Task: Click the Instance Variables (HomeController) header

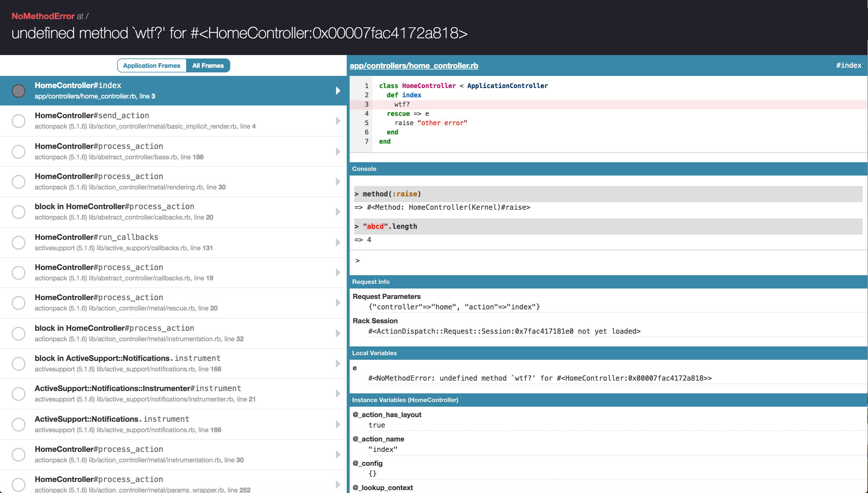Action: [609, 400]
